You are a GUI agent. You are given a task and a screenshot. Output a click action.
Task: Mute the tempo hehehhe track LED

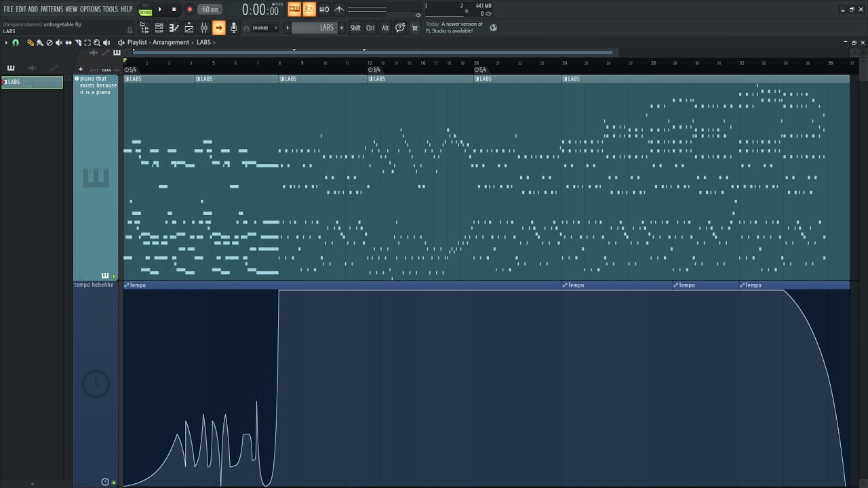(113, 483)
